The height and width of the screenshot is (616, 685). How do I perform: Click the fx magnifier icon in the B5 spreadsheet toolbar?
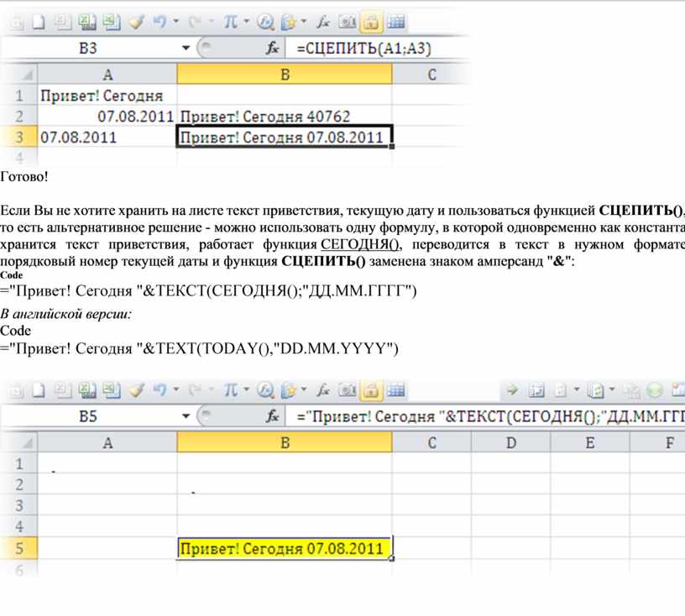pyautogui.click(x=265, y=390)
